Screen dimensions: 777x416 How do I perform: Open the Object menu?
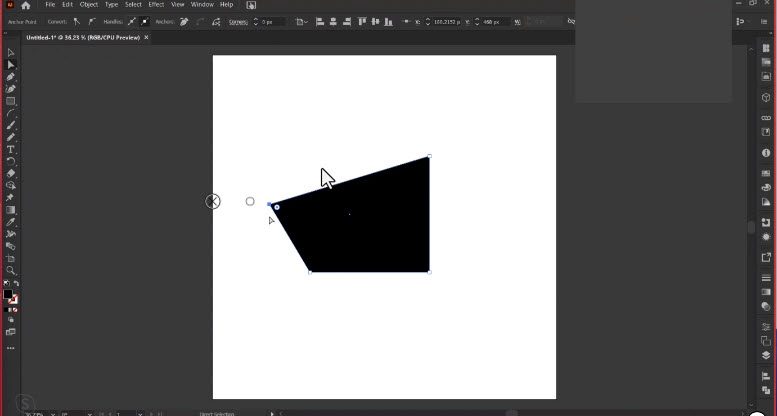89,4
